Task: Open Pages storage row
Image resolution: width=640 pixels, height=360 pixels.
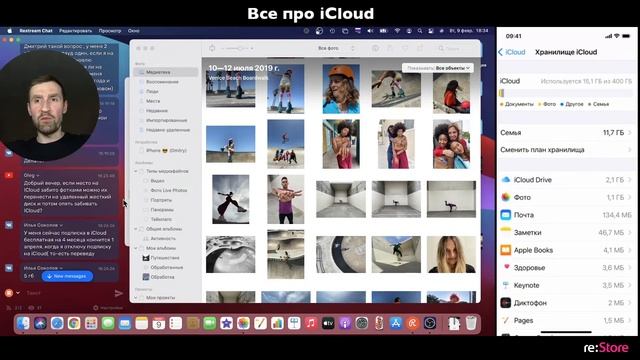Action: point(566,320)
